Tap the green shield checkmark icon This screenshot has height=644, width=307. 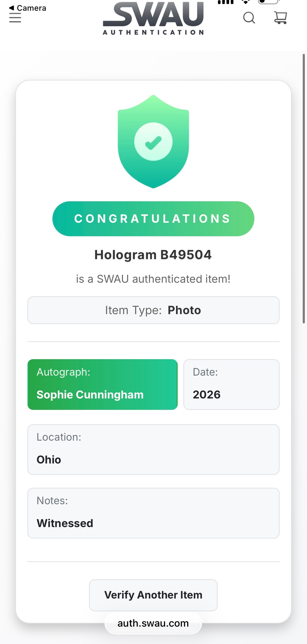pos(153,141)
